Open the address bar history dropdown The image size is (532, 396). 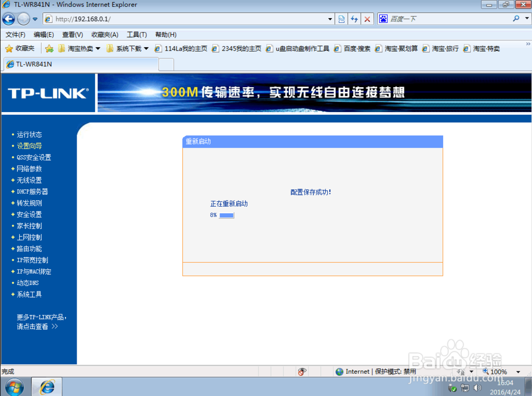click(x=330, y=19)
